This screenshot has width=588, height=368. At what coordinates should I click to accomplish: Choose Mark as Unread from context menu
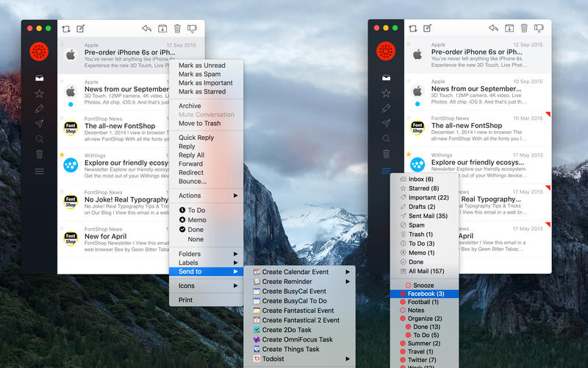(201, 66)
